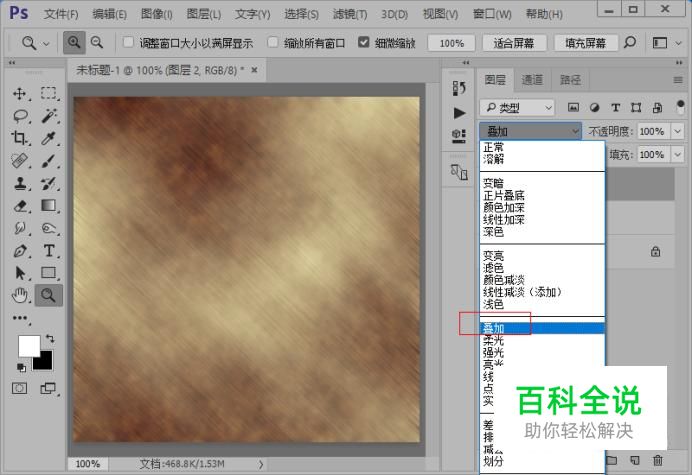Viewport: 692px width, 475px height.
Task: Filter layers by shape layer icon
Action: point(636,107)
